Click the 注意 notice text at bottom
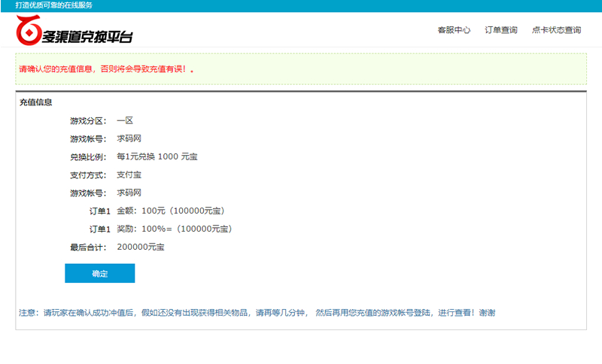This screenshot has width=602, height=364. coord(257,313)
